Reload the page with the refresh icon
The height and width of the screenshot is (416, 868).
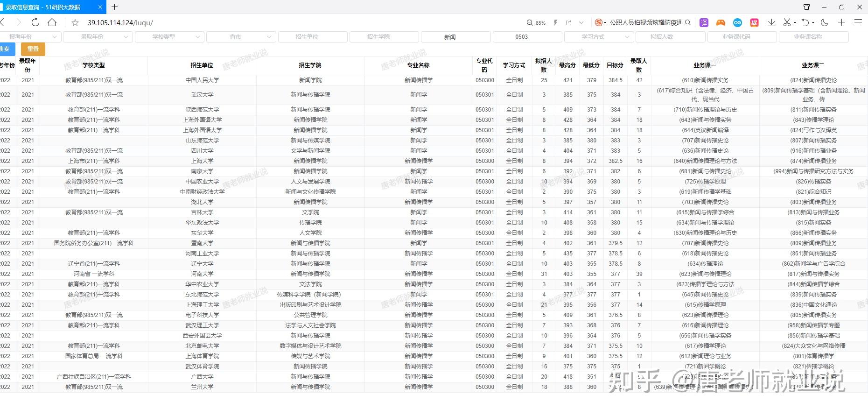coord(35,22)
